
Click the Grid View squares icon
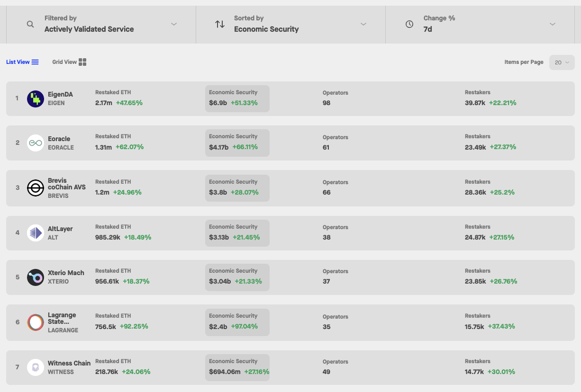pos(82,62)
